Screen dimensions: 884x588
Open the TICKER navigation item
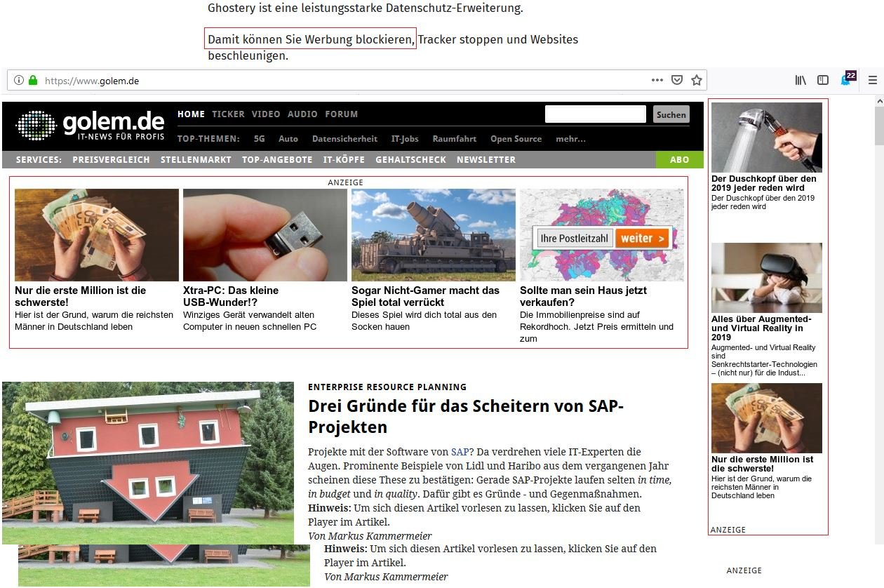228,114
